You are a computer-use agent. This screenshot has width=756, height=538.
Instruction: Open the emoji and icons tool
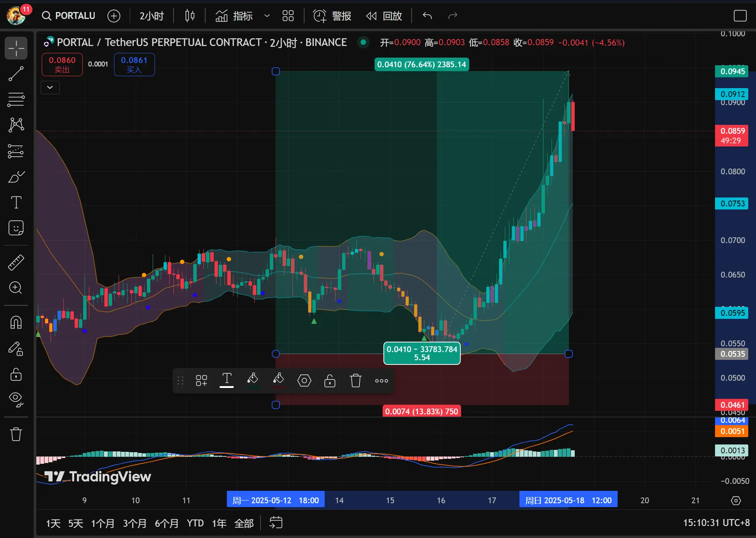16,228
